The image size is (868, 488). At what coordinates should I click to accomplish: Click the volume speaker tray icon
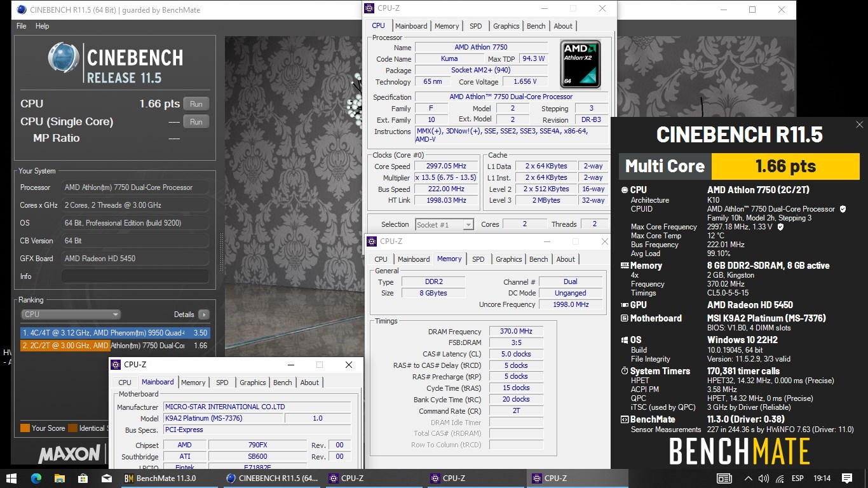(x=763, y=478)
